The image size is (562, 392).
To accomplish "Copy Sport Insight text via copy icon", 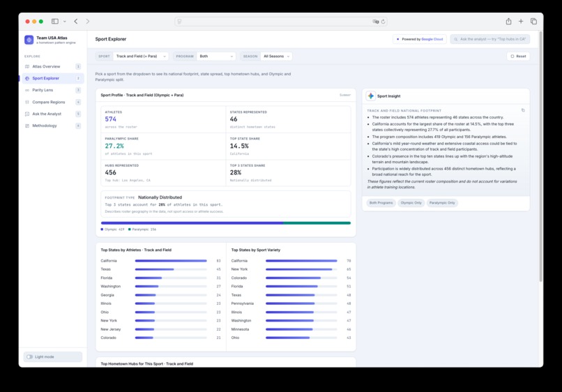I will pos(523,110).
